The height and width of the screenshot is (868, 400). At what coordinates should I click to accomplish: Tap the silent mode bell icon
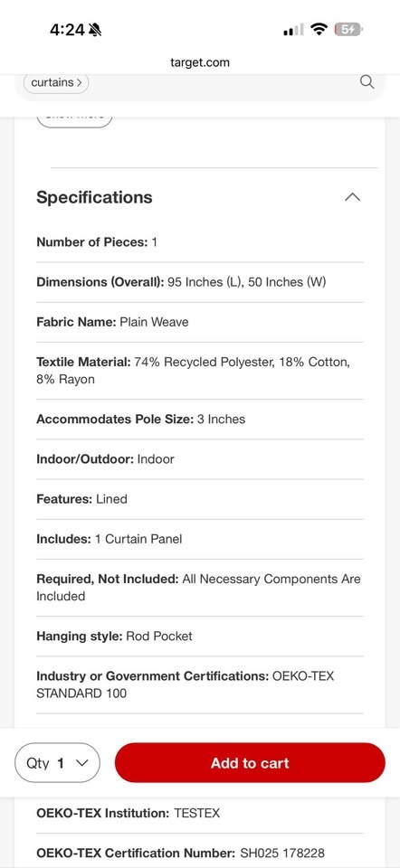[95, 30]
